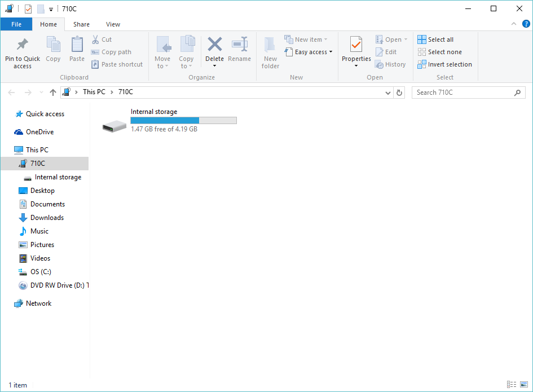Select This PC in the navigation pane
This screenshot has width=533, height=392.
(31, 150)
